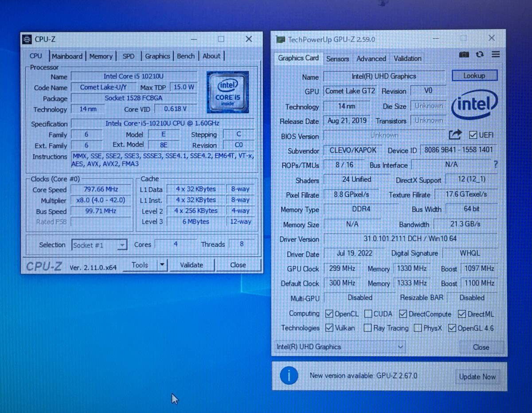The width and height of the screenshot is (532, 413).
Task: Click the Validate button in CPU-Z
Action: click(x=192, y=265)
